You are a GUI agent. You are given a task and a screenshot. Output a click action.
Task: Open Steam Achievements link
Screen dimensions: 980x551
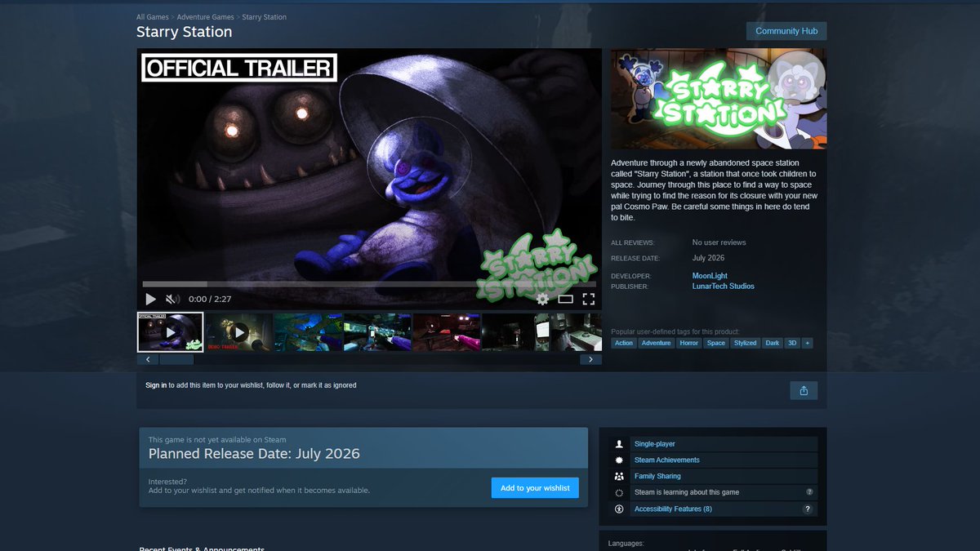click(x=667, y=460)
